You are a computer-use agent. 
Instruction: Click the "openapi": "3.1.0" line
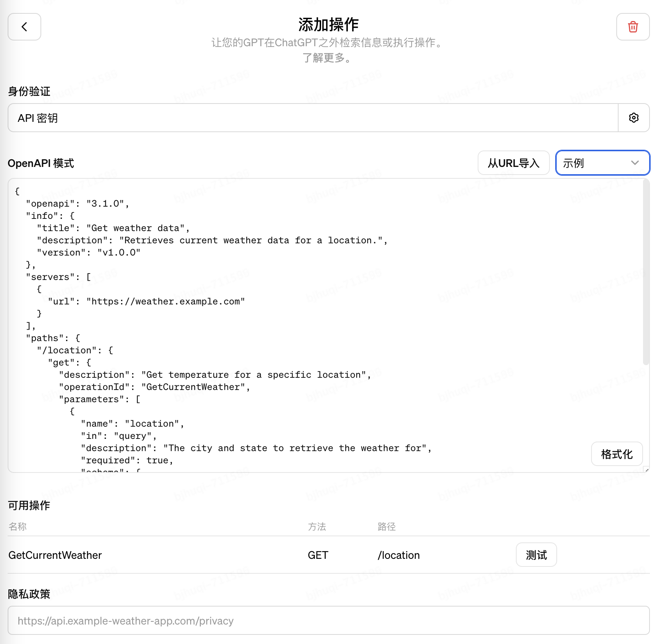pyautogui.click(x=78, y=204)
